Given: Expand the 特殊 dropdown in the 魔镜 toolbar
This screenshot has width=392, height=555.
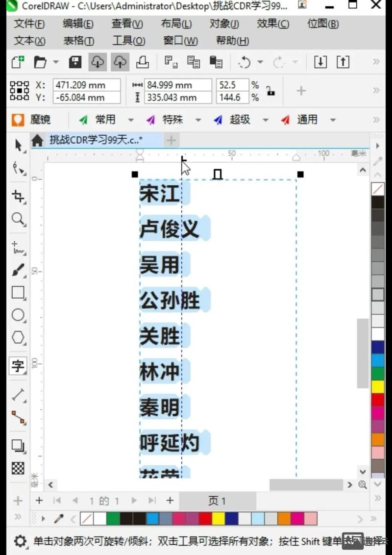Looking at the screenshot, I should click(x=198, y=119).
